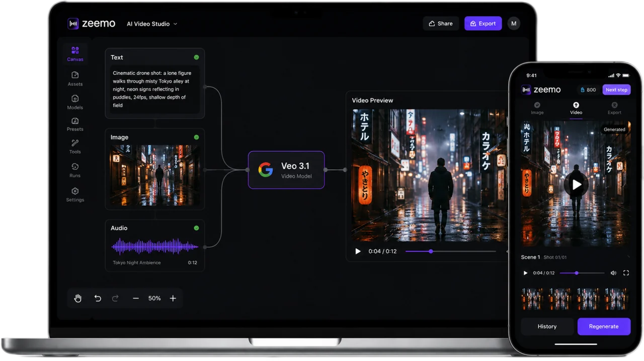644x361 pixels.
Task: Switch to the Export tab on phone
Action: pyautogui.click(x=614, y=108)
